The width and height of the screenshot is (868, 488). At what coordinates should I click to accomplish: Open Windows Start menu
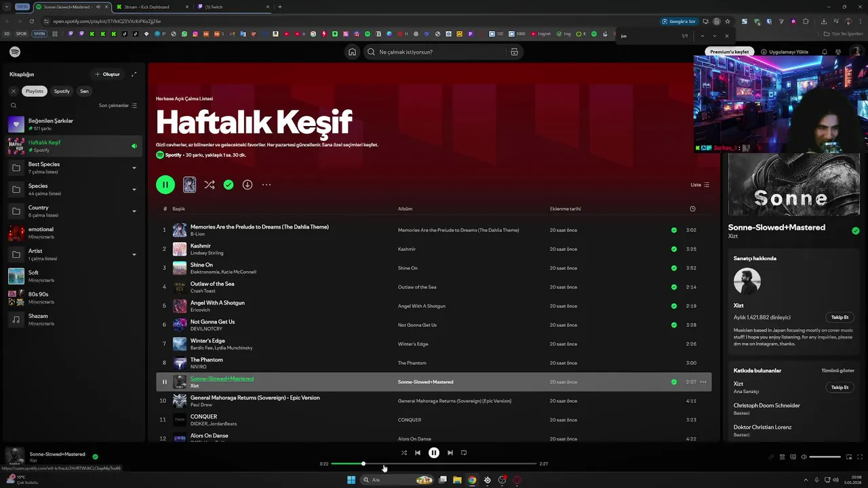tap(351, 480)
